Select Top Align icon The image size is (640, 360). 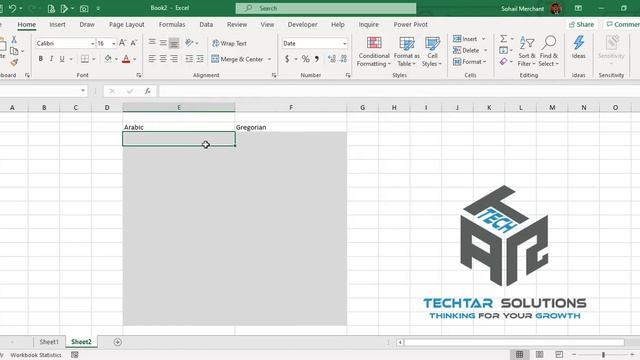click(x=152, y=42)
